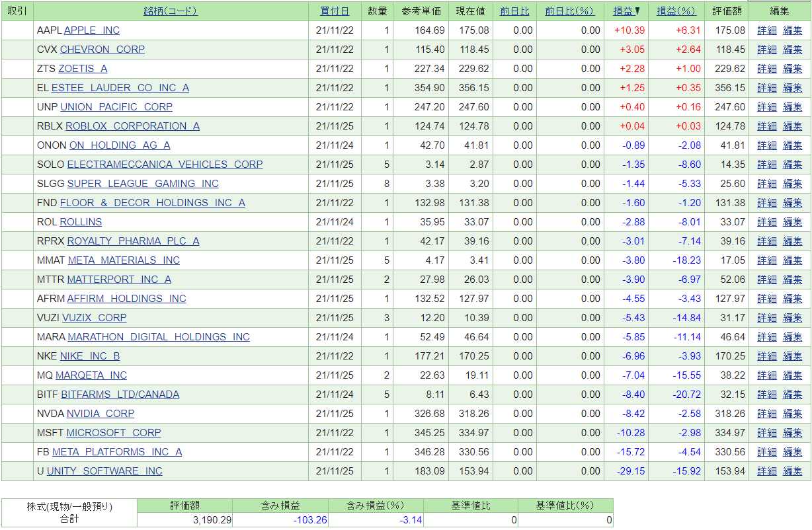View 詳細 for the MARA row
Screen dimensions: 812x530
tap(767, 337)
